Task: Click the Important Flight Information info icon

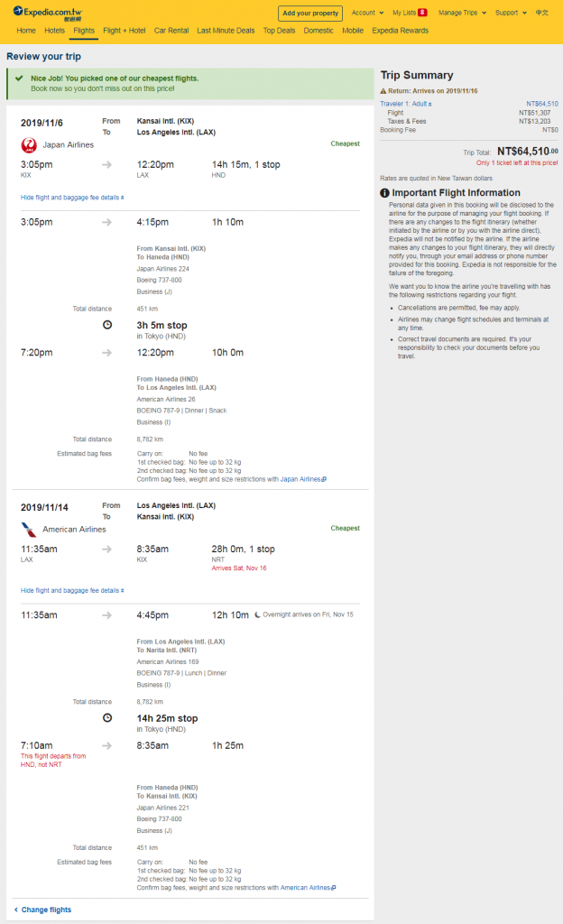Action: [x=384, y=193]
